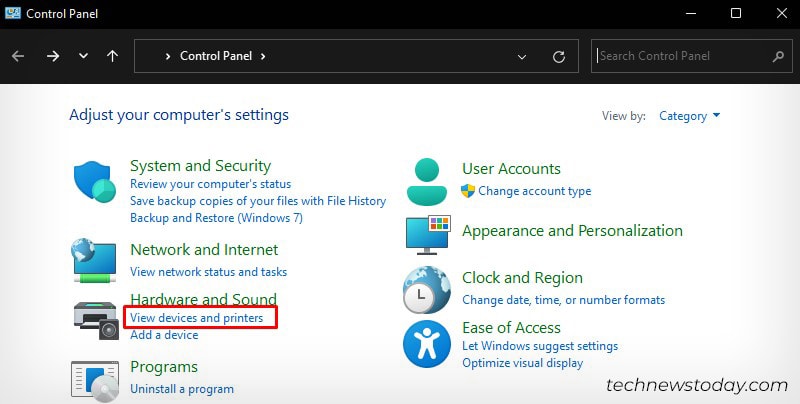Click the Clock and Region globe icon
Screen dimensions: 800x404
point(427,290)
